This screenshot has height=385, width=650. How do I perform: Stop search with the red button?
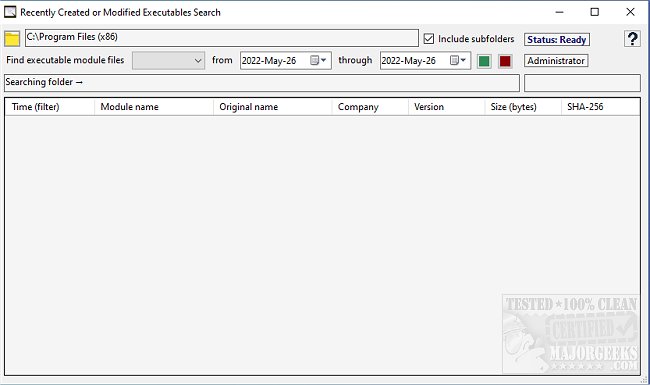[505, 61]
